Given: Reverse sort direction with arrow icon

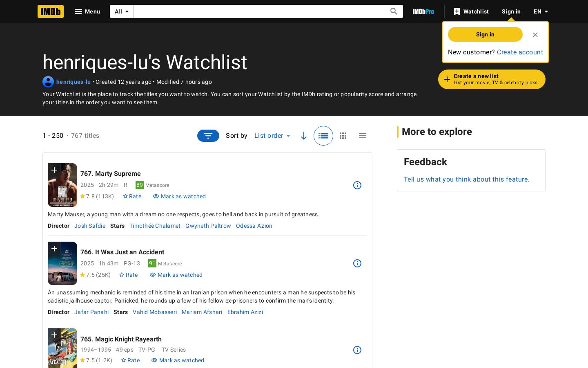Looking at the screenshot, I should pyautogui.click(x=304, y=136).
